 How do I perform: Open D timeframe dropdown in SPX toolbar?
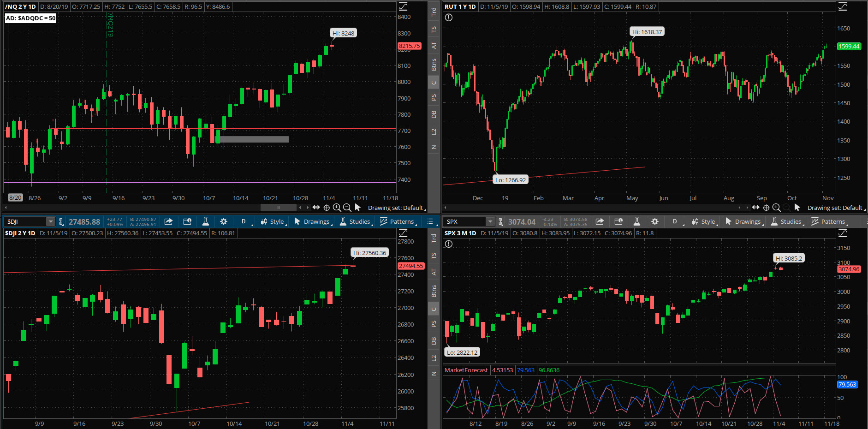coord(676,221)
